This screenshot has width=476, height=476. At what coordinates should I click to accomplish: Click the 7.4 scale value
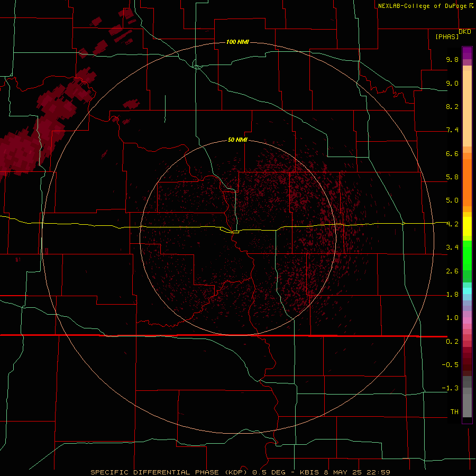click(x=452, y=130)
